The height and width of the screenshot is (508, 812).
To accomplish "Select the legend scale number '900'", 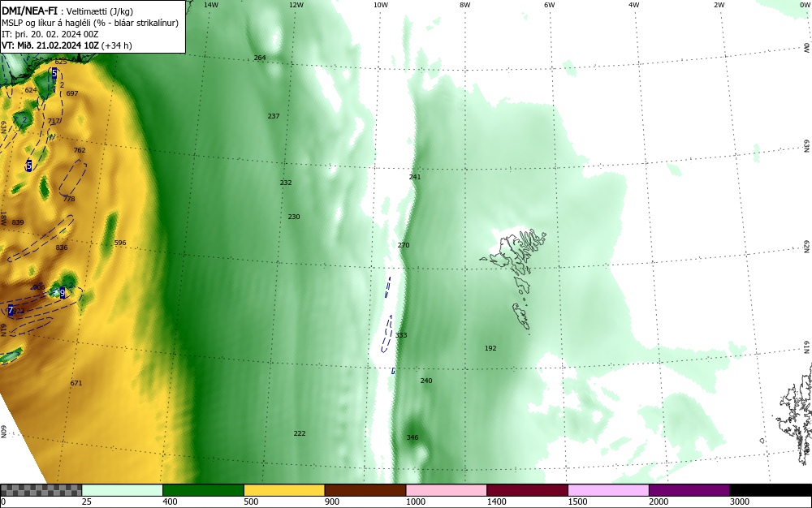I will (332, 502).
